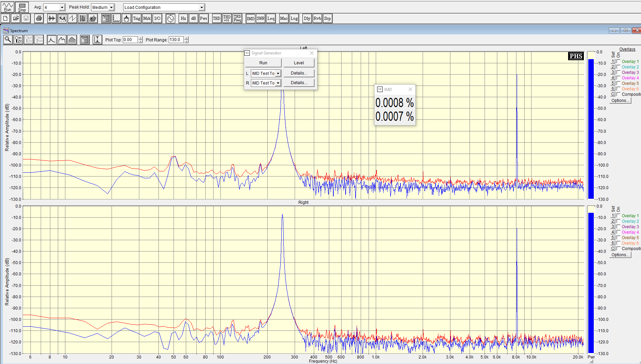Toggle the signal generator sine-wave icon
641x364 pixels.
[170, 18]
